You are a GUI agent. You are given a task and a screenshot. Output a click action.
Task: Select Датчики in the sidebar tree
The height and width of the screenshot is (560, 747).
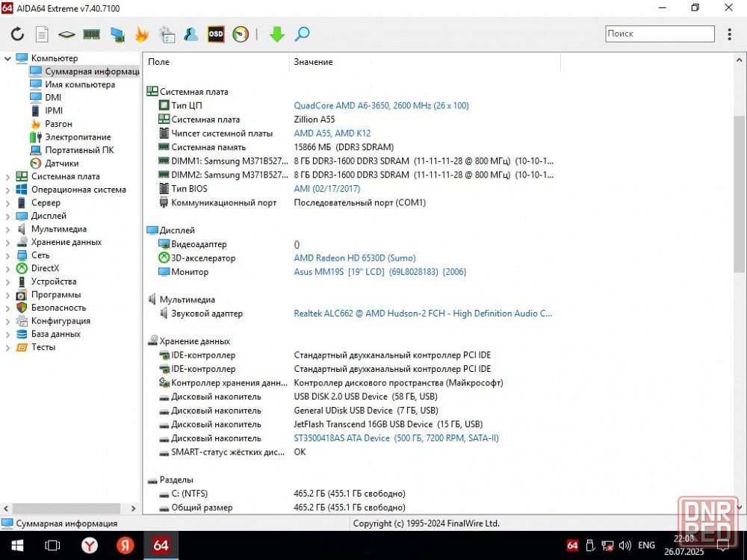(x=61, y=164)
